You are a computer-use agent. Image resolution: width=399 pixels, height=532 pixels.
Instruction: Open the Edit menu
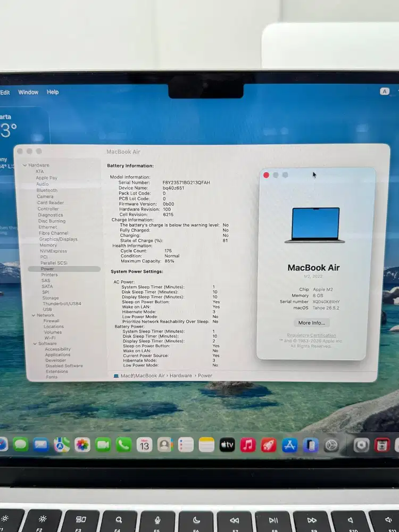5,92
